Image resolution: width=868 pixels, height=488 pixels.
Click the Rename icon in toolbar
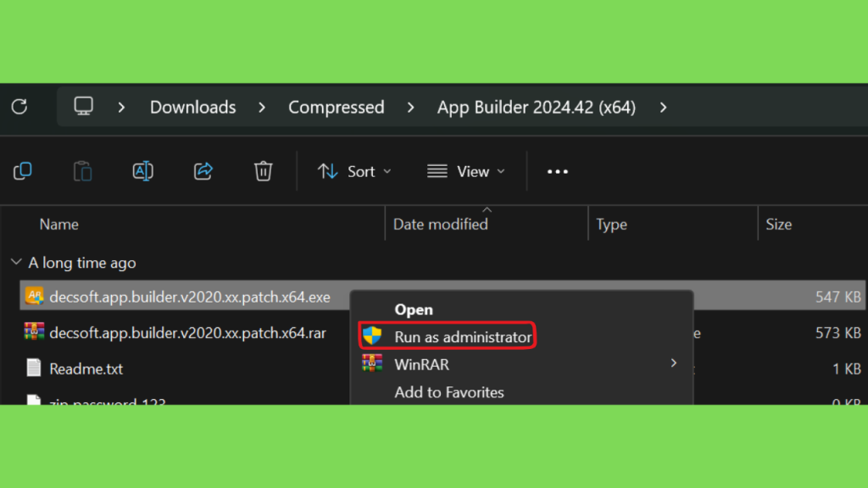(x=142, y=171)
